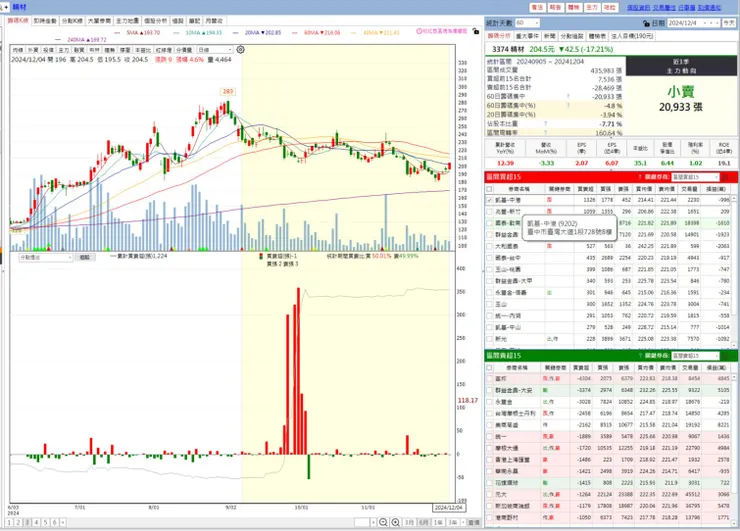Open chart settings gear icon
This screenshot has width=740, height=531.
240,50
